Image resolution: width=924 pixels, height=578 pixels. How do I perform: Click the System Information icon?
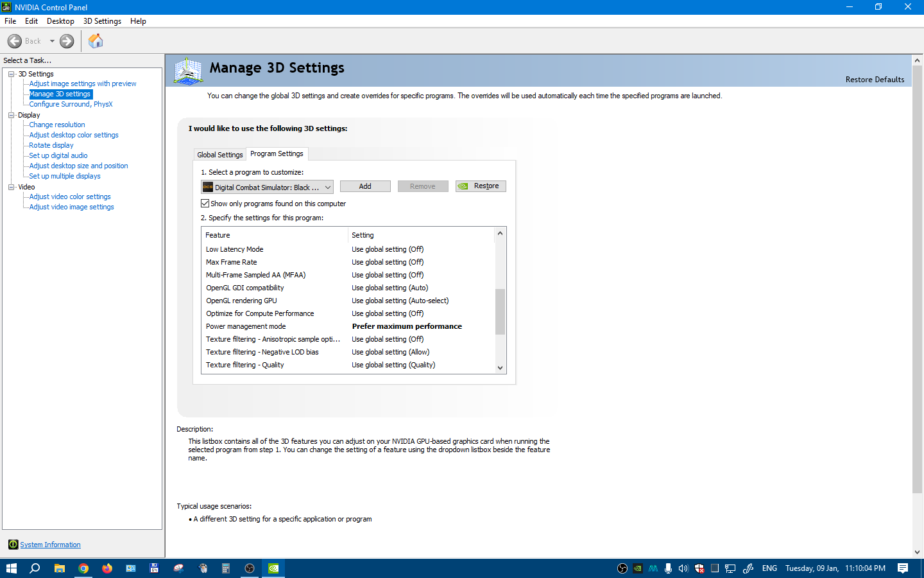pyautogui.click(x=13, y=545)
